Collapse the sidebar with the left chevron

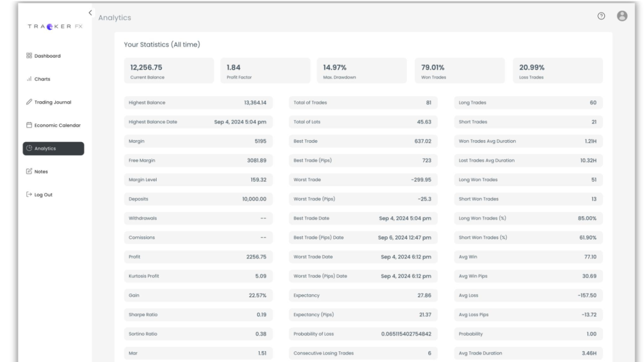[x=90, y=12]
